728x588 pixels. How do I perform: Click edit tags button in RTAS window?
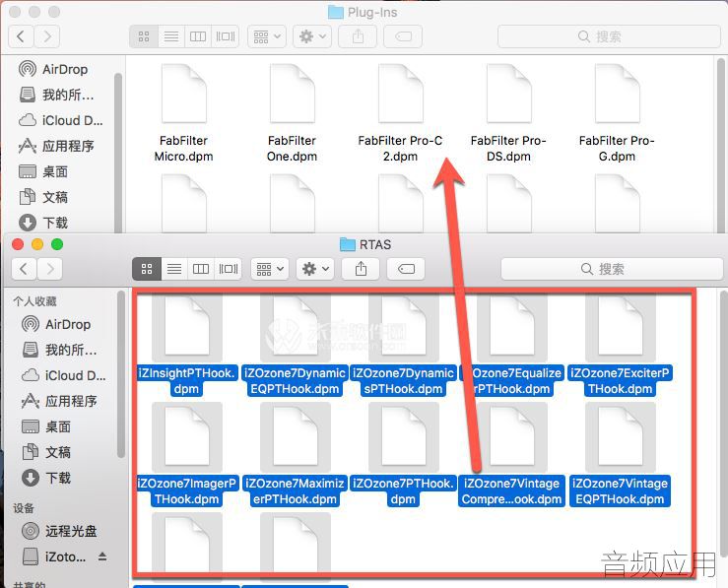(x=406, y=269)
